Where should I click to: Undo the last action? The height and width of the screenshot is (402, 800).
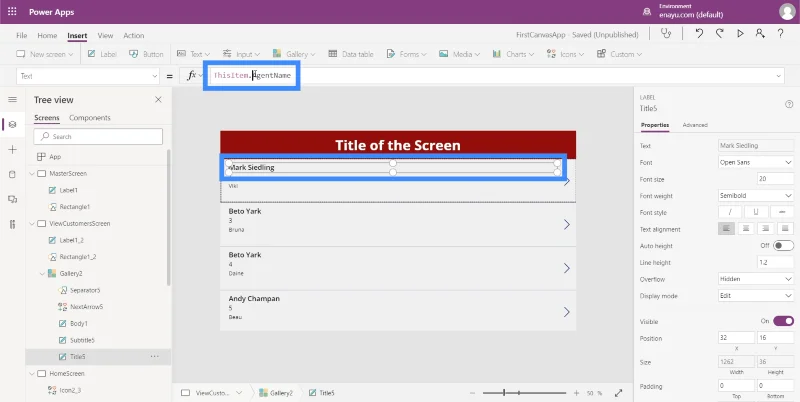coord(699,34)
